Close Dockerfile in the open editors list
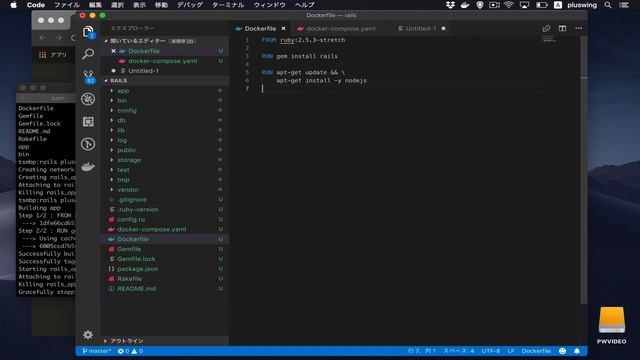This screenshot has width=640, height=360. (x=113, y=51)
